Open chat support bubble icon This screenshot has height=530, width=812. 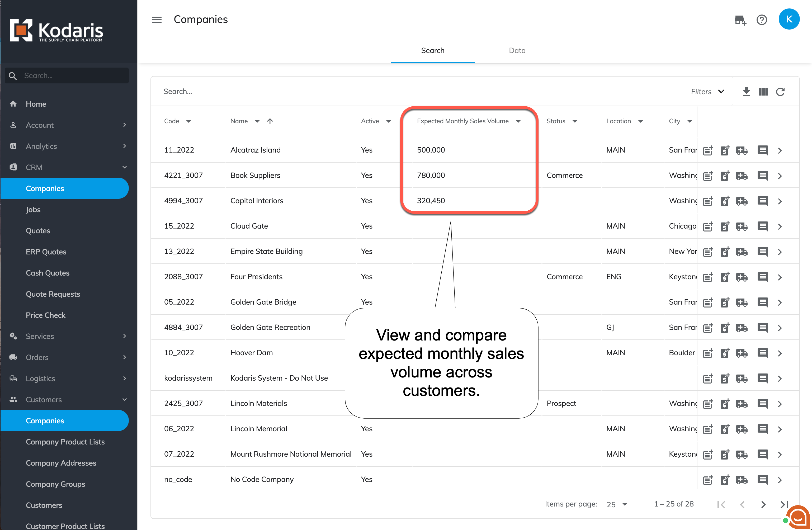[798, 517]
